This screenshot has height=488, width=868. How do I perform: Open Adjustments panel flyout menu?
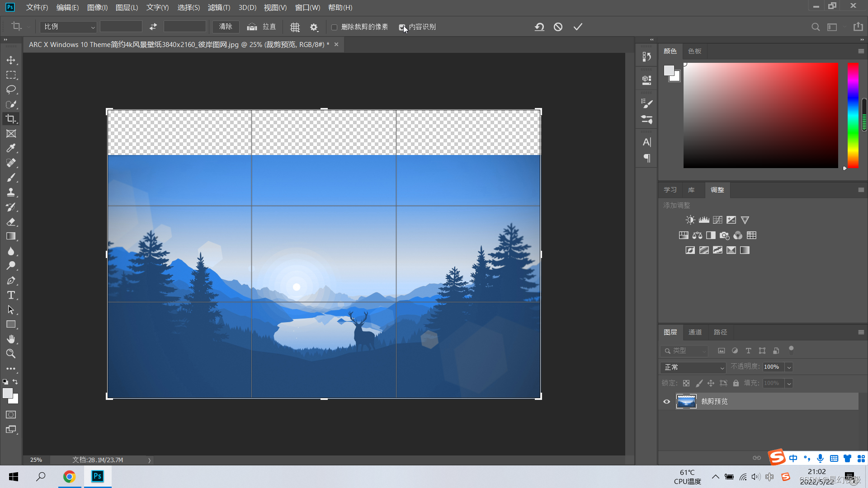(x=861, y=190)
